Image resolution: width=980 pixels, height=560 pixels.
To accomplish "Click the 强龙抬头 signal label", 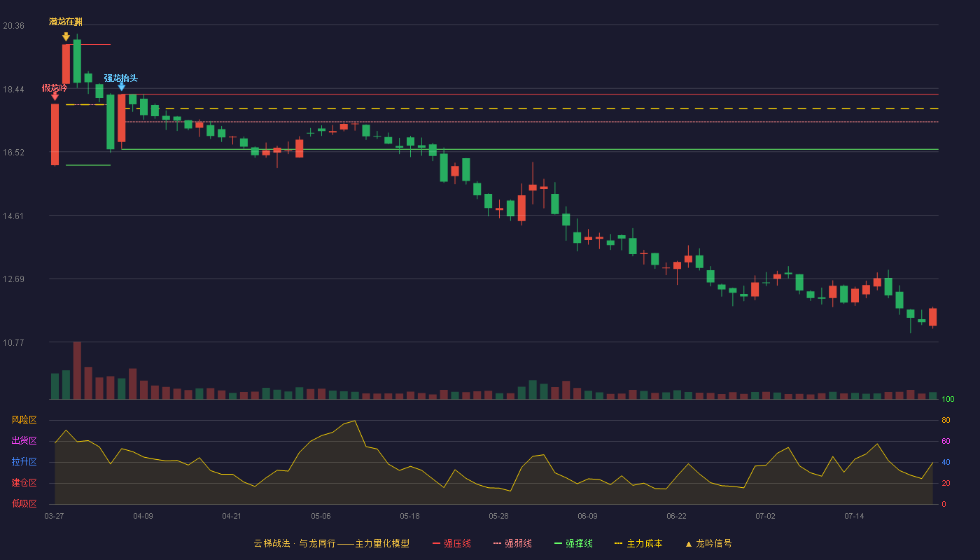I will coord(121,78).
